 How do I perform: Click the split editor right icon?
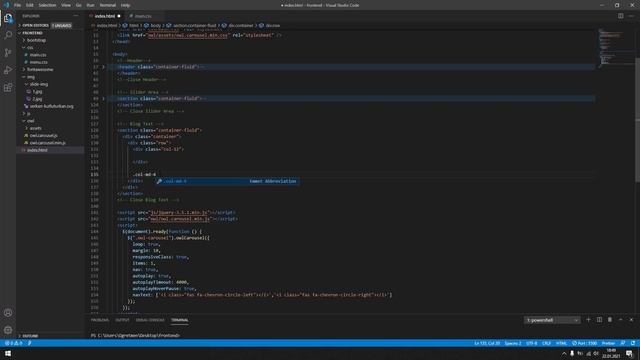click(x=620, y=16)
